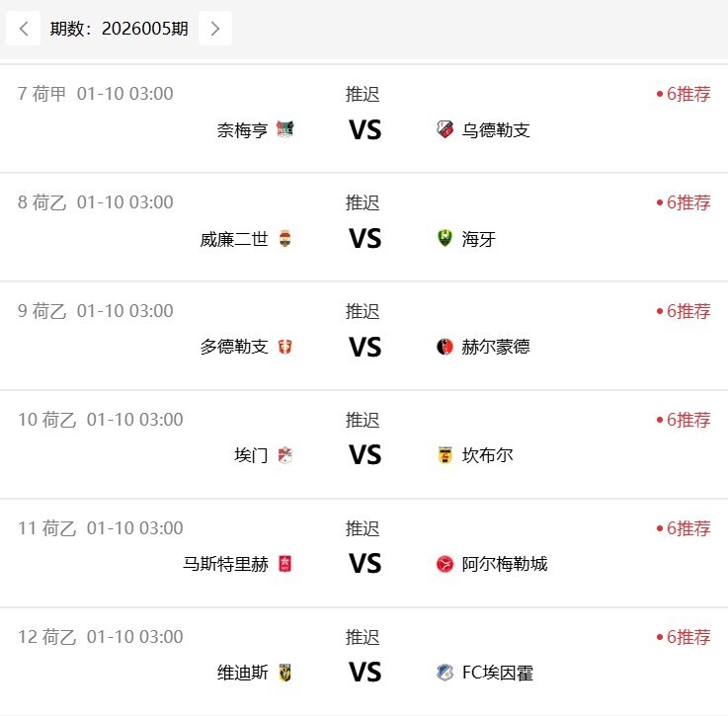The height and width of the screenshot is (716, 728).
Task: Click the 马斯特里赫 team crest icon
Action: pyautogui.click(x=285, y=564)
